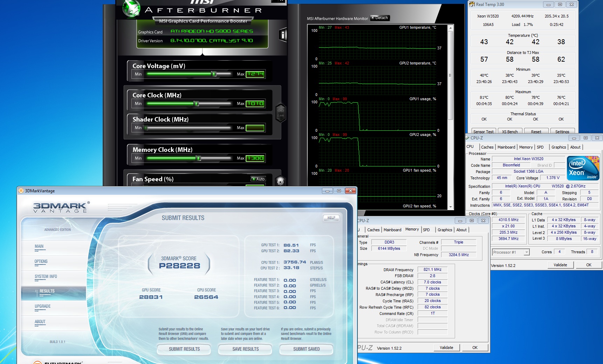Click the hardware monitor scrollbar down arrow
Viewport: 603px width, 364px height.
[x=451, y=207]
